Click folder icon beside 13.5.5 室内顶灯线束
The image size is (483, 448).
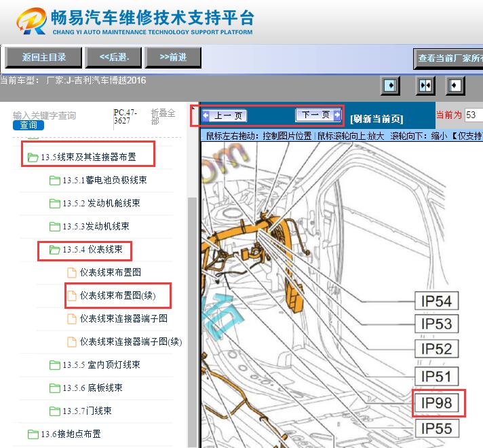tap(54, 365)
